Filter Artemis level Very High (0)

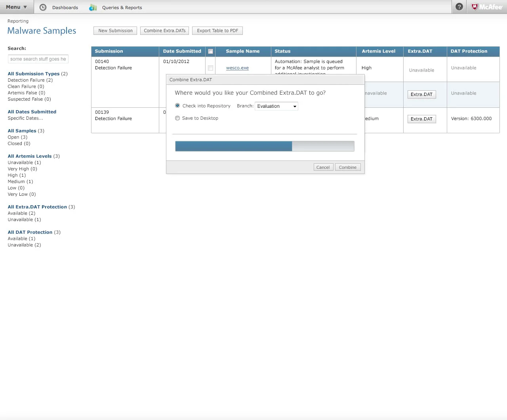coord(22,169)
